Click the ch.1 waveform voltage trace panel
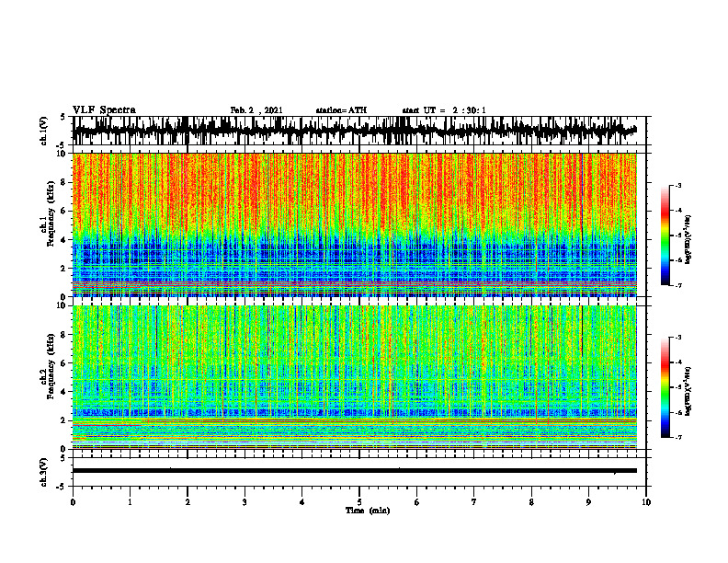Image resolution: width=728 pixels, height=563 pixels. 358,131
